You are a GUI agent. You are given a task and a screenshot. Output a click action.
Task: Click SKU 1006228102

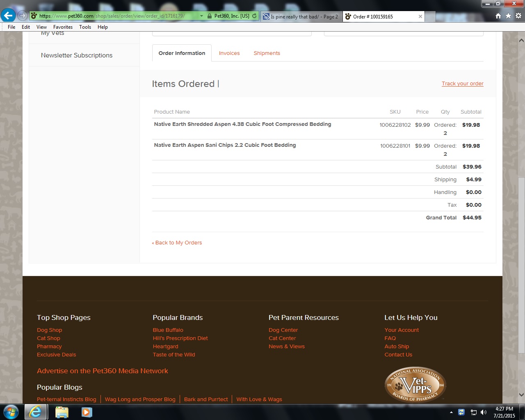(395, 125)
